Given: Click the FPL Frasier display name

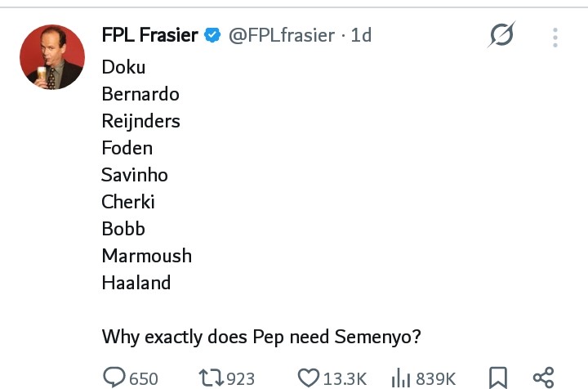Looking at the screenshot, I should [150, 35].
